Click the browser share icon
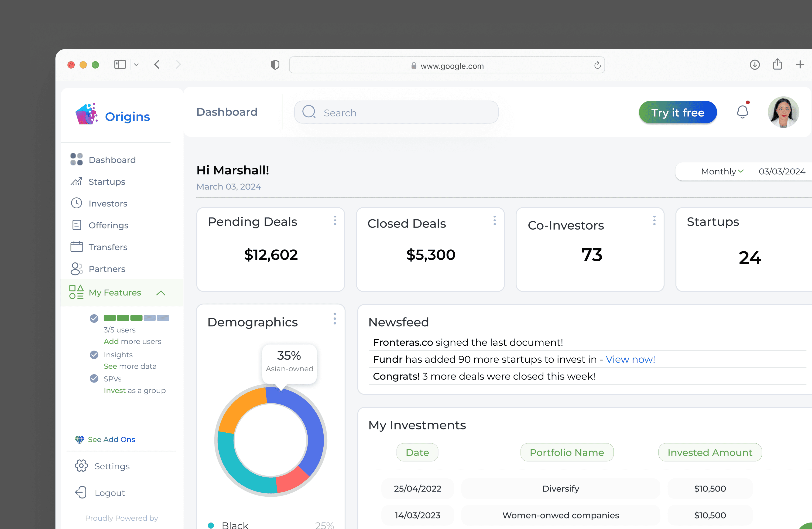The image size is (812, 529). coord(777,65)
